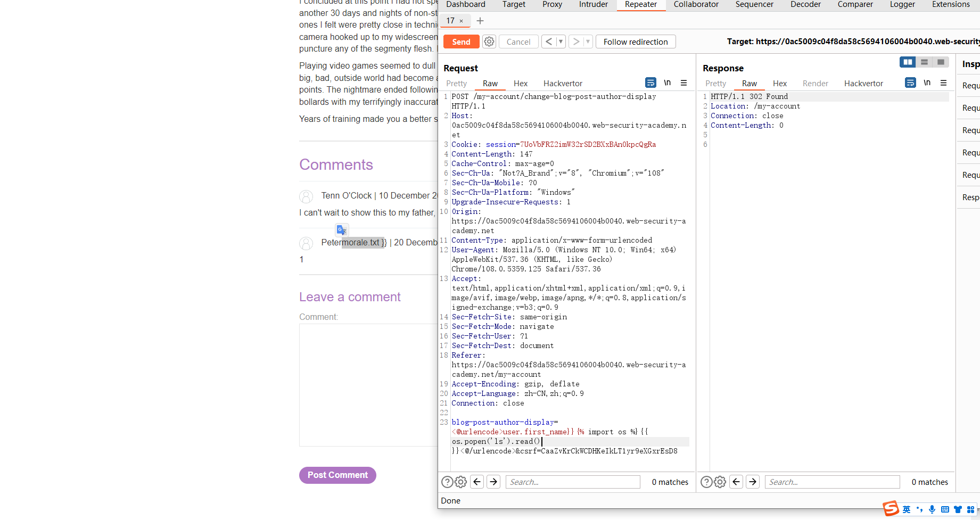Open Sogou skin shirt icon
Viewport: 980px width, 520px height.
pyautogui.click(x=958, y=509)
